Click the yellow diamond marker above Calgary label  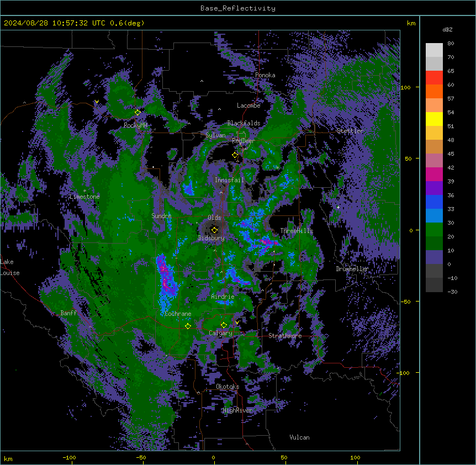pos(224,325)
